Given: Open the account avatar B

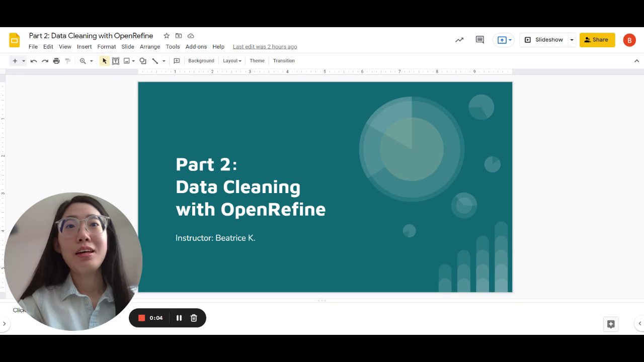Looking at the screenshot, I should [x=629, y=40].
